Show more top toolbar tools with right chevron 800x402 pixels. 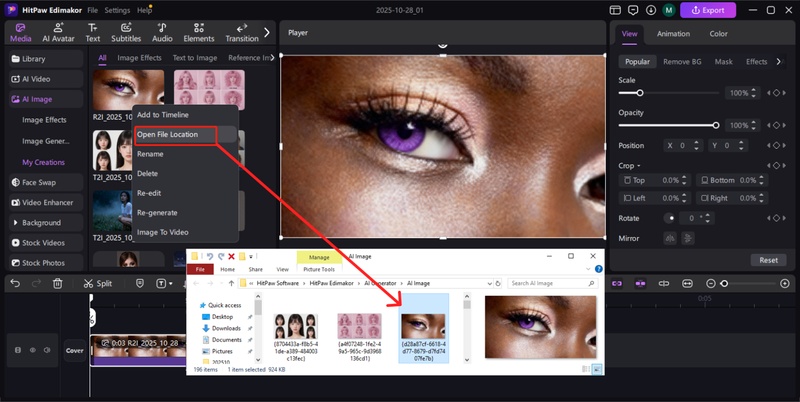pos(267,32)
